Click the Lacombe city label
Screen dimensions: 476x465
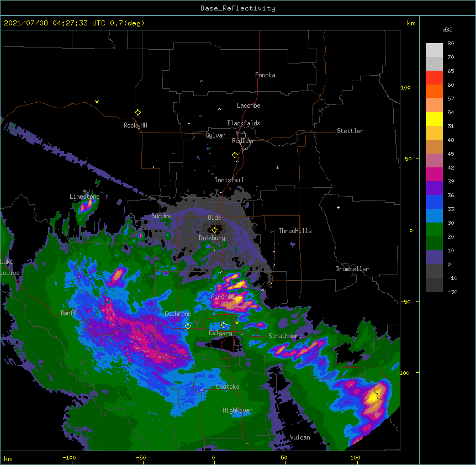[248, 105]
